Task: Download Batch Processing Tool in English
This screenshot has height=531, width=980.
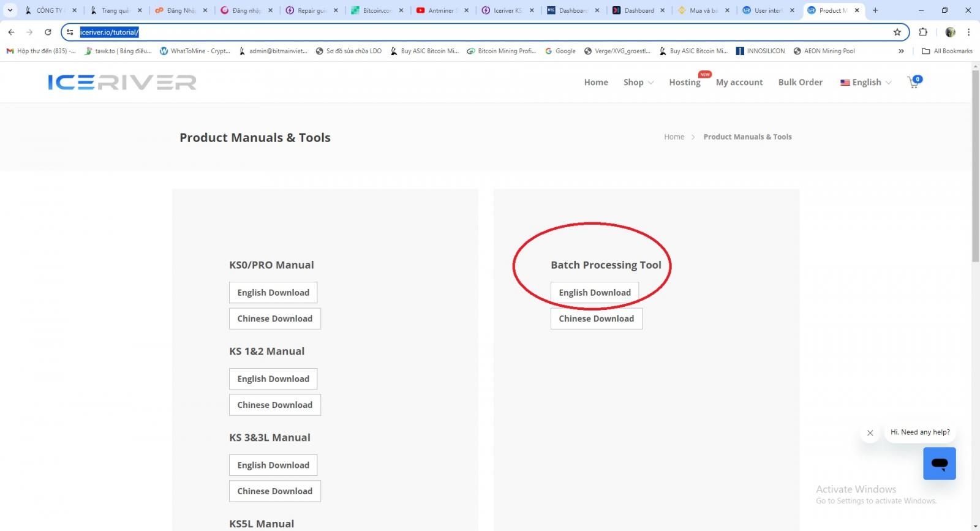Action: click(595, 293)
